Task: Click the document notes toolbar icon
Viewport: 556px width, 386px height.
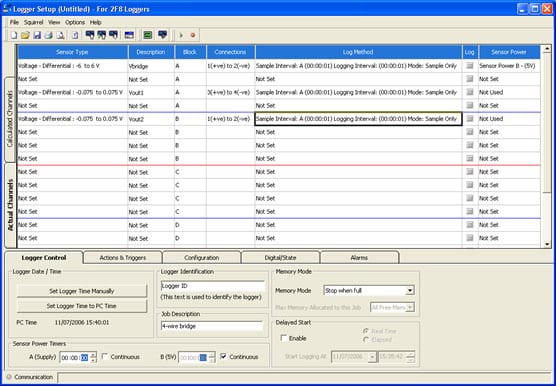Action: click(75, 35)
